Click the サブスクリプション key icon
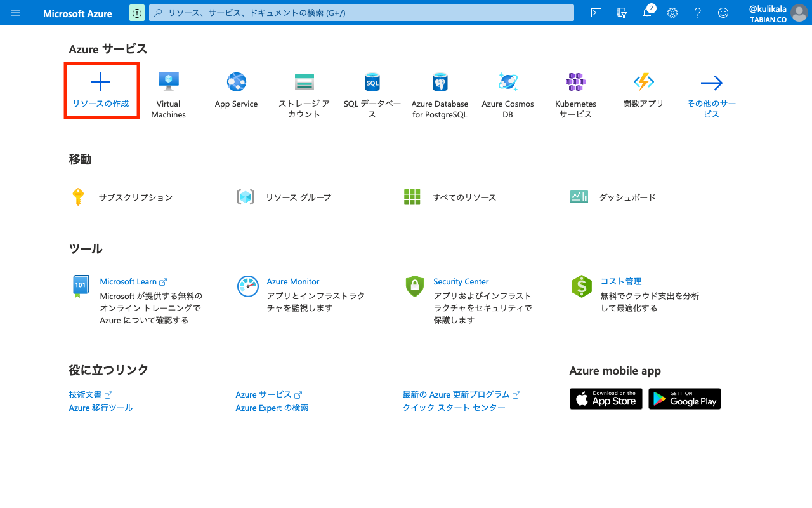The height and width of the screenshot is (508, 812). coord(78,197)
